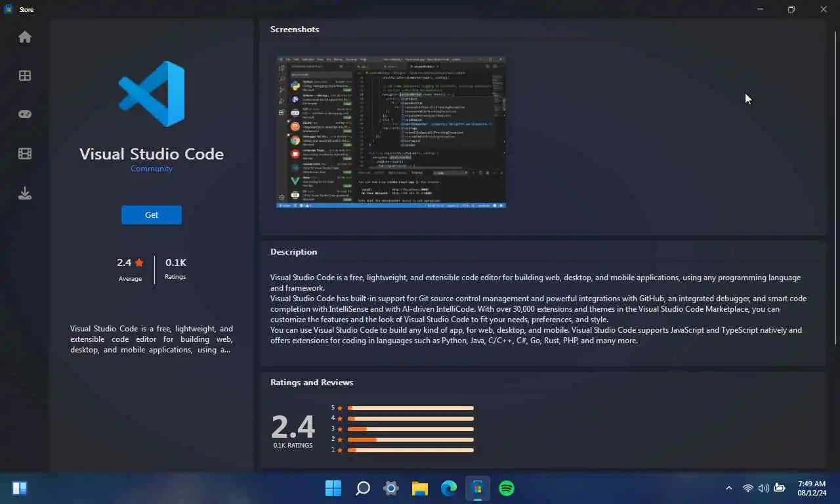The height and width of the screenshot is (504, 840).
Task: Click the Ratings and Reviews heading
Action: [312, 383]
